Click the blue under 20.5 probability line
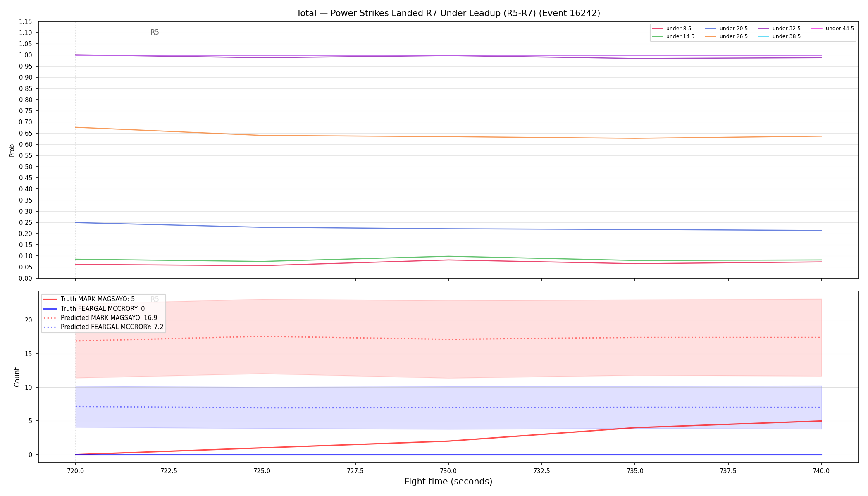The width and height of the screenshot is (868, 496). [448, 229]
